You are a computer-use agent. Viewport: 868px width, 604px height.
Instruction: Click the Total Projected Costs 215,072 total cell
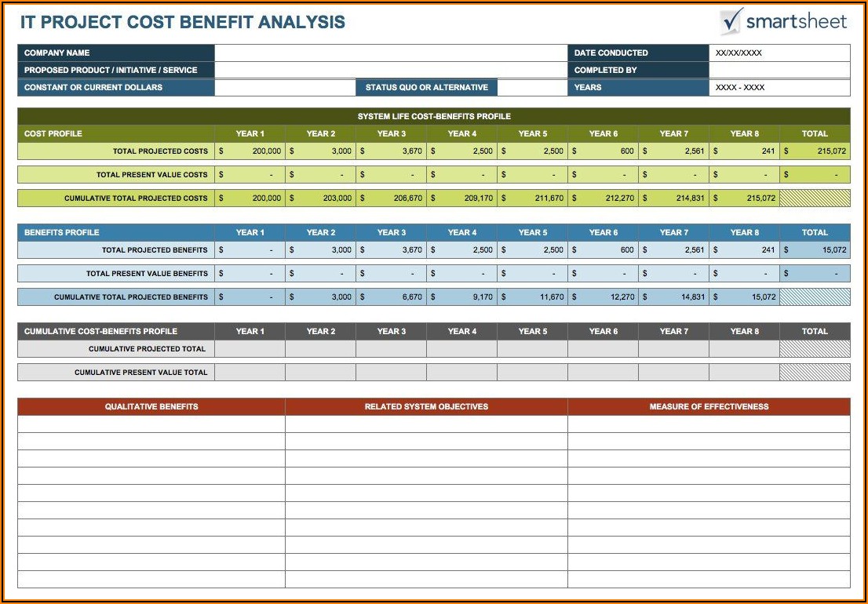click(815, 151)
